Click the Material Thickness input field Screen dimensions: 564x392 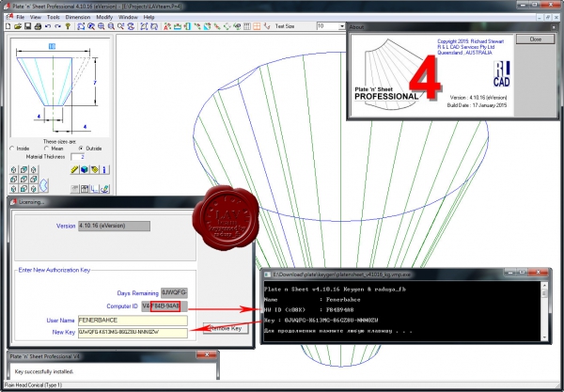(x=78, y=157)
